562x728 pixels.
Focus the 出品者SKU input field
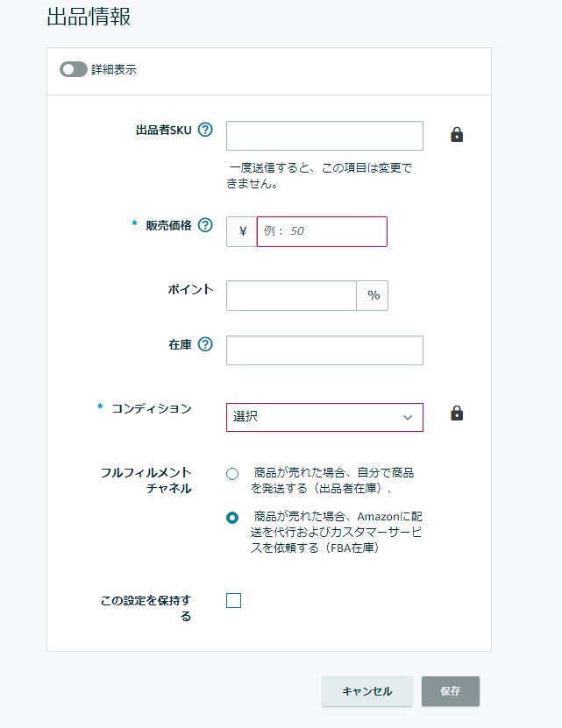tap(324, 136)
